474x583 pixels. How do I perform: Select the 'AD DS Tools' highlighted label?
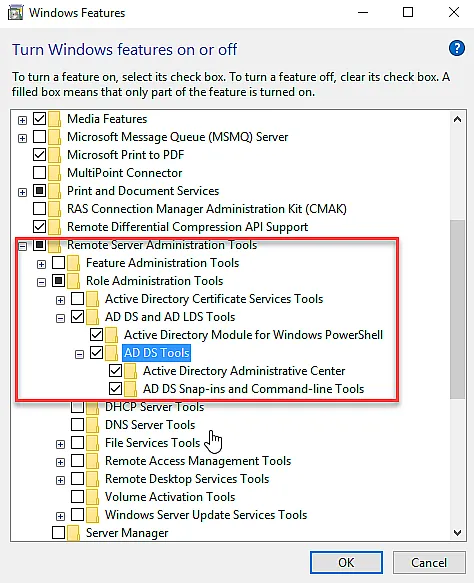[157, 353]
